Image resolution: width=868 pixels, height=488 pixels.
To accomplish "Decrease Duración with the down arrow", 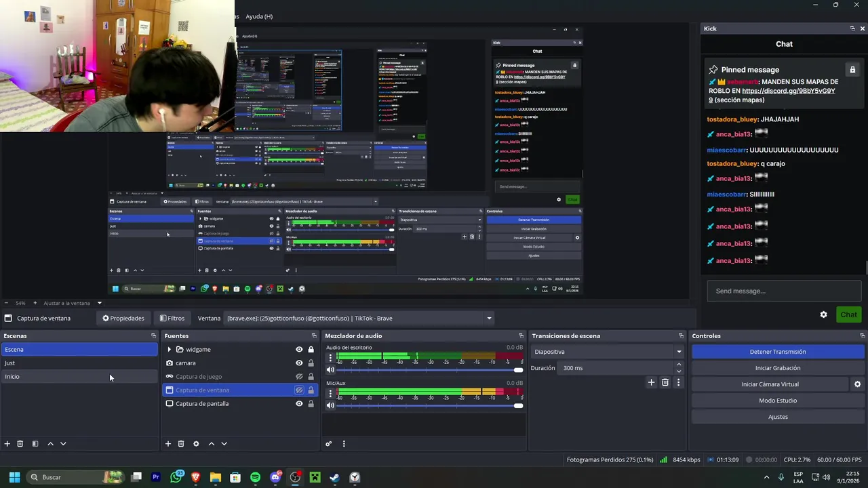I will 679,371.
